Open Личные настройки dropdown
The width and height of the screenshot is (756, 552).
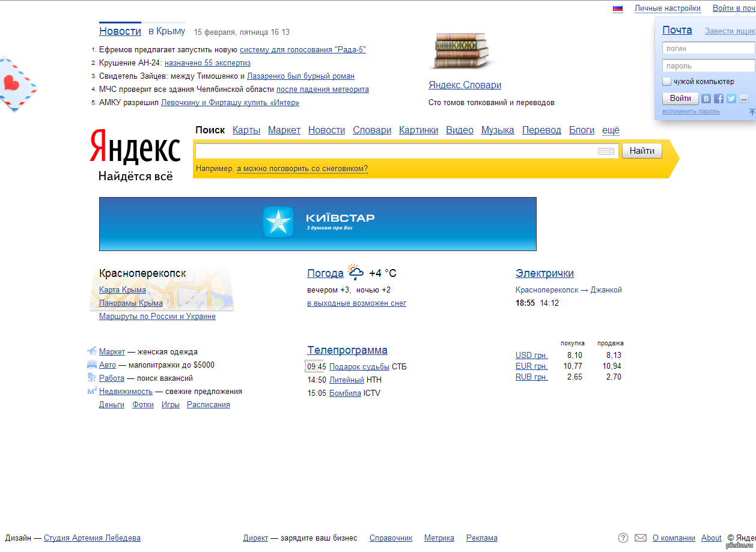tap(667, 8)
